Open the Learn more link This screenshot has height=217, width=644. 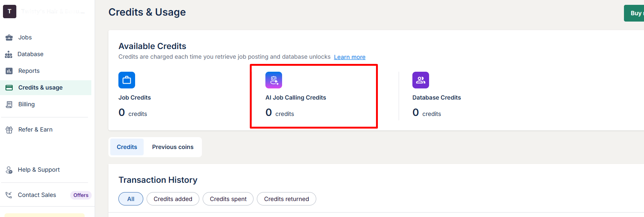350,57
